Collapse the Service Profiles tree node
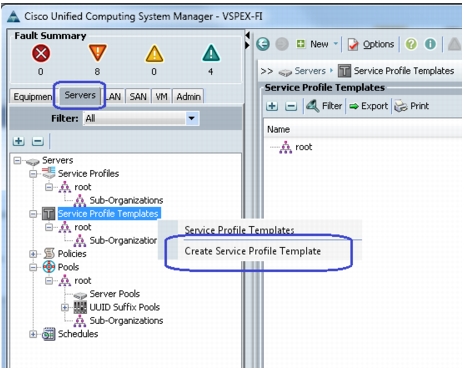 33,174
